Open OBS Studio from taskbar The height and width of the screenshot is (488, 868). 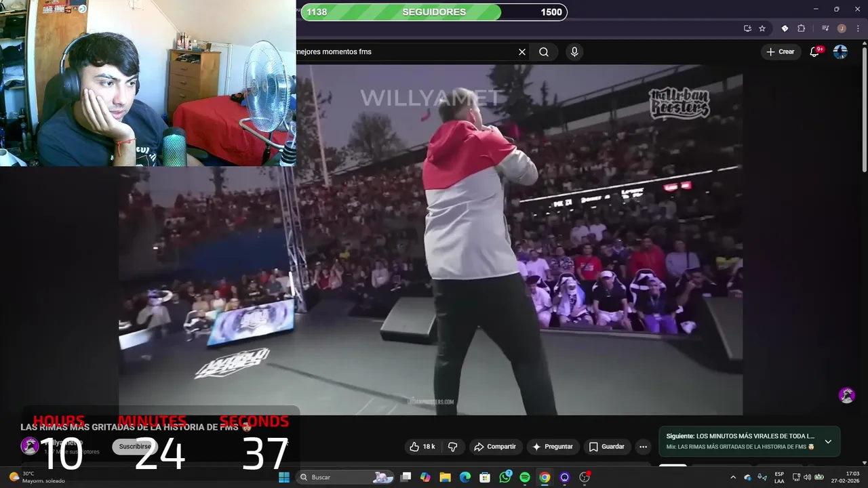(x=585, y=477)
